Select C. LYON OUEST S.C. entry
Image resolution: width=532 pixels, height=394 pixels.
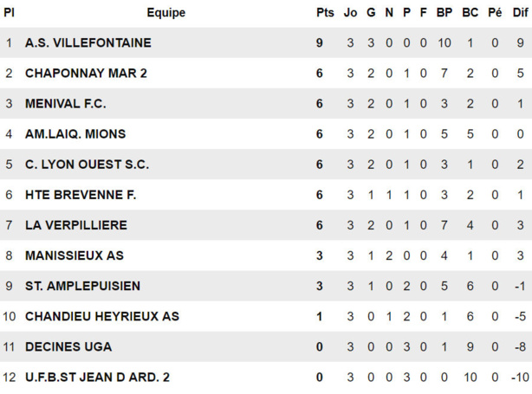pos(87,165)
